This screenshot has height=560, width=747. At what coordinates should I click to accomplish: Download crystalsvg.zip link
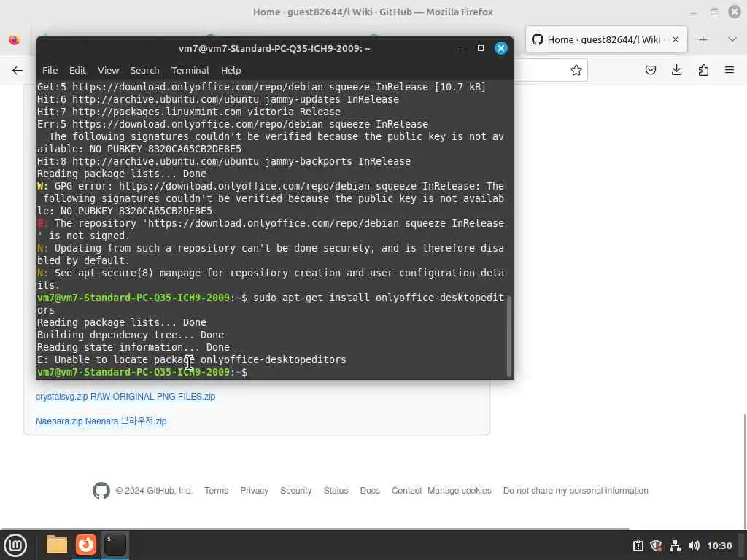[x=61, y=396]
